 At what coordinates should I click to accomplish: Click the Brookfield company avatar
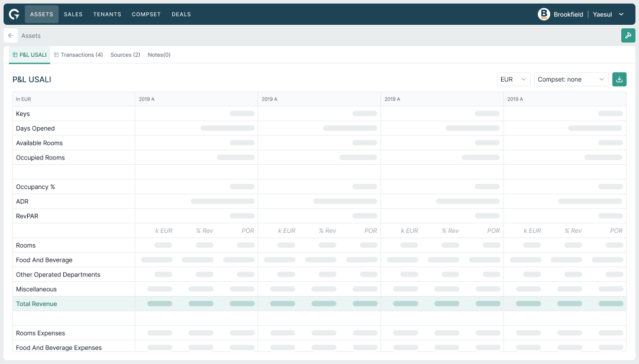tap(544, 14)
